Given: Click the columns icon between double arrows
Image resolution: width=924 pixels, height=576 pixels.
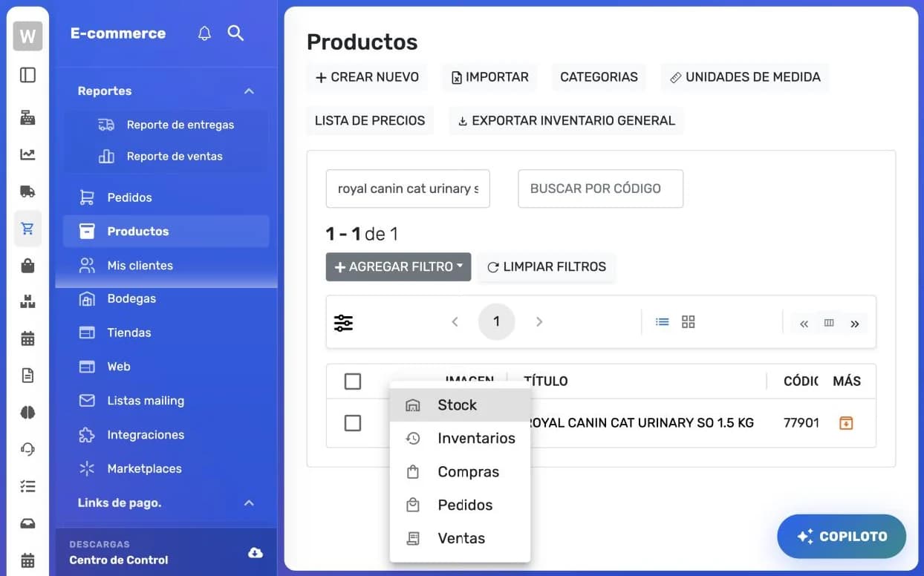Looking at the screenshot, I should tap(829, 323).
